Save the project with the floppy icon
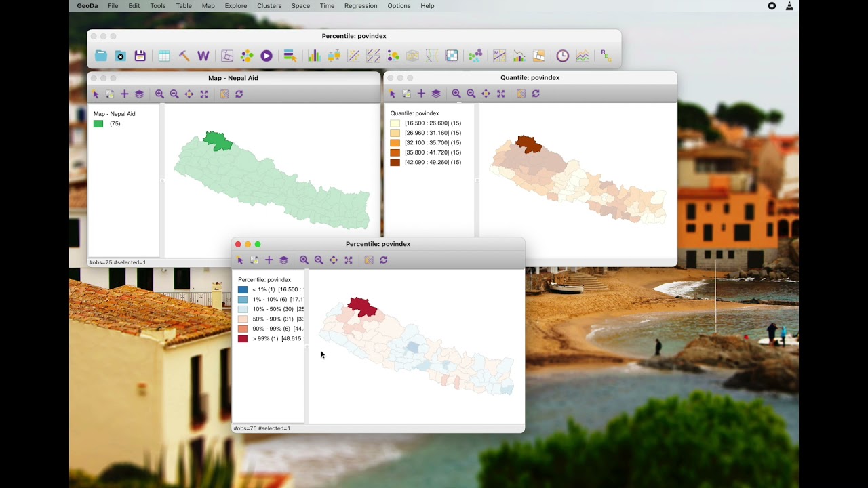 point(140,56)
